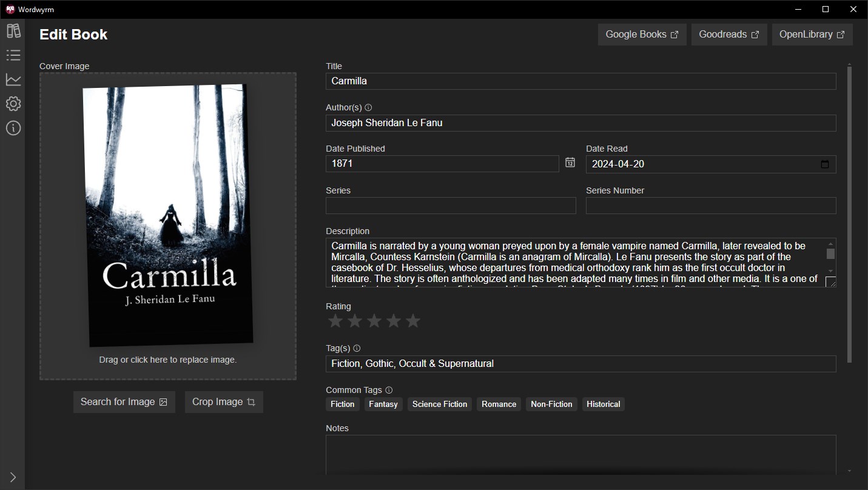Open the reading list sidebar icon
This screenshot has width=868, height=490.
tap(13, 55)
